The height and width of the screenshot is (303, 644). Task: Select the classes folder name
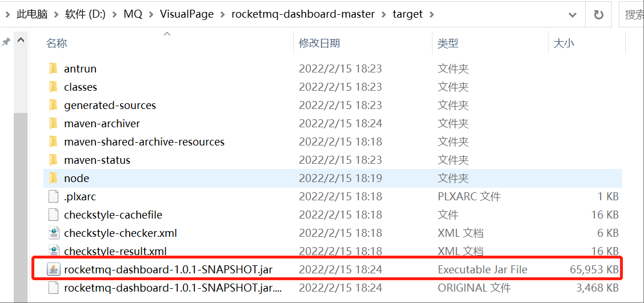pos(81,87)
